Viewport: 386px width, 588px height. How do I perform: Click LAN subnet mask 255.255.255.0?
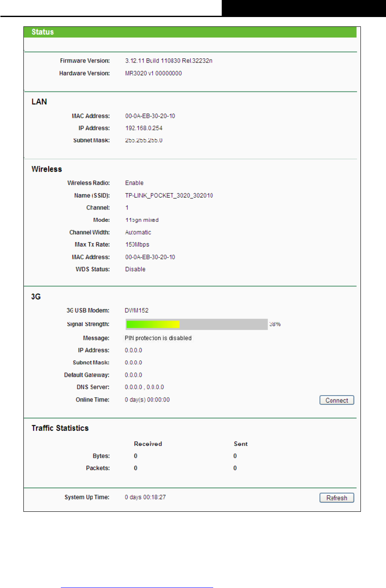[x=143, y=141]
